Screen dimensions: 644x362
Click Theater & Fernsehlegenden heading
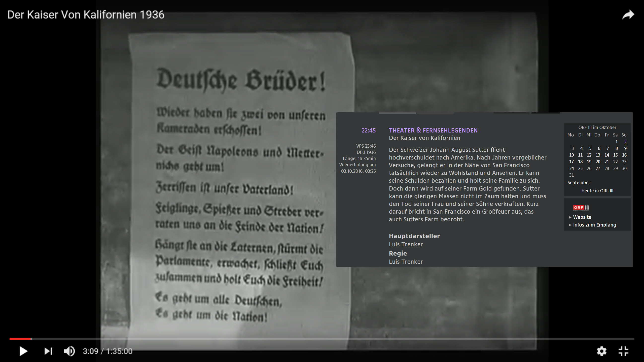click(433, 131)
